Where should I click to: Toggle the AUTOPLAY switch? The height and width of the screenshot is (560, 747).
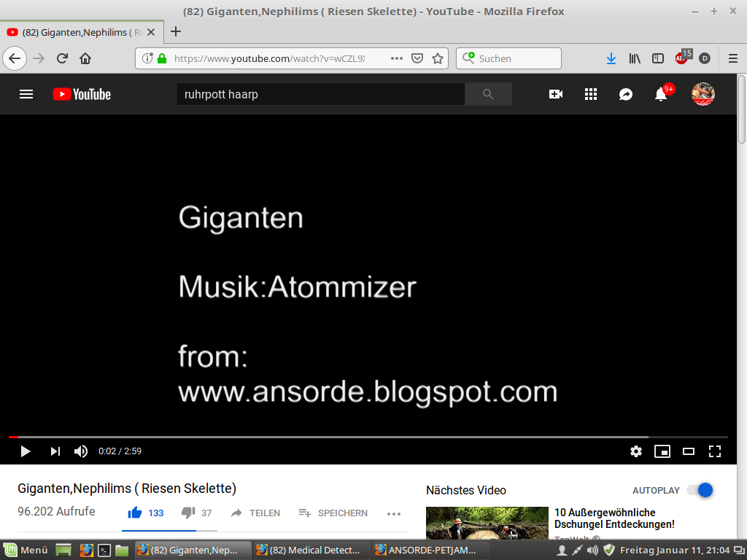[700, 490]
